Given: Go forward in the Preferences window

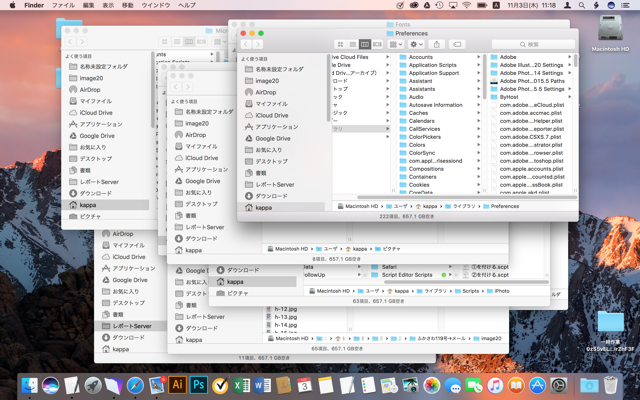Looking at the screenshot, I should 258,44.
